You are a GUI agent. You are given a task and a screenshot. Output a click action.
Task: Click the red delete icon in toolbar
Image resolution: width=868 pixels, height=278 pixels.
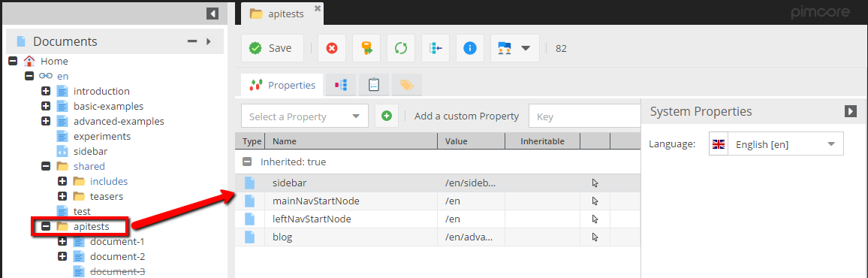[332, 48]
